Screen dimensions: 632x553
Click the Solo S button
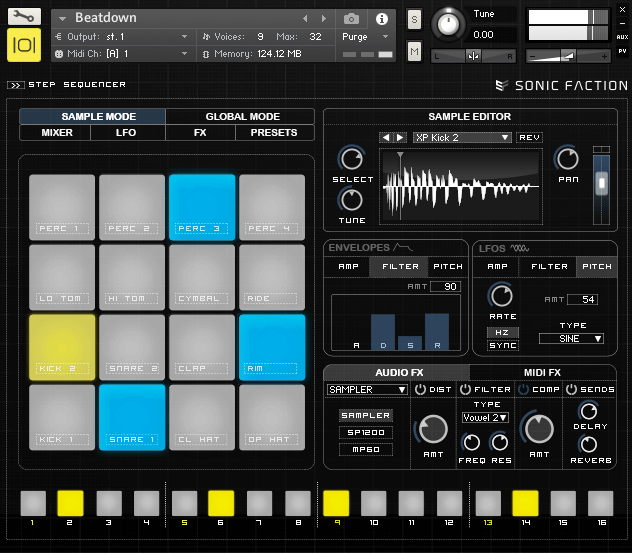point(414,19)
